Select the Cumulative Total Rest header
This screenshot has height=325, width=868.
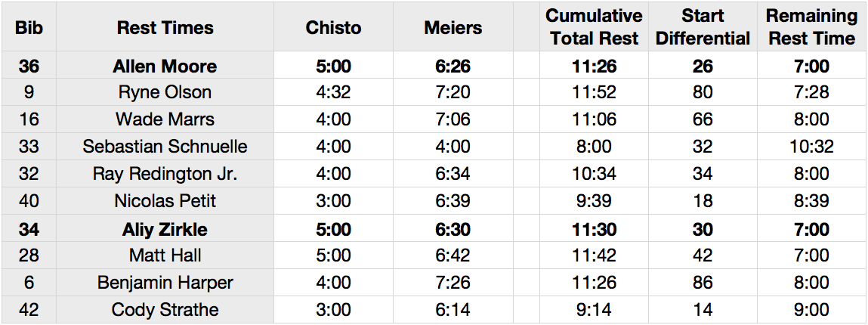click(x=594, y=28)
